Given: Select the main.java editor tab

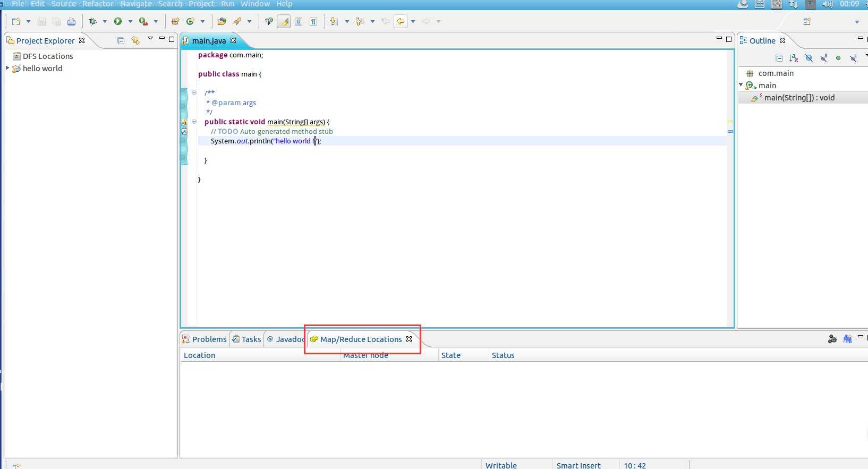Looking at the screenshot, I should (208, 40).
